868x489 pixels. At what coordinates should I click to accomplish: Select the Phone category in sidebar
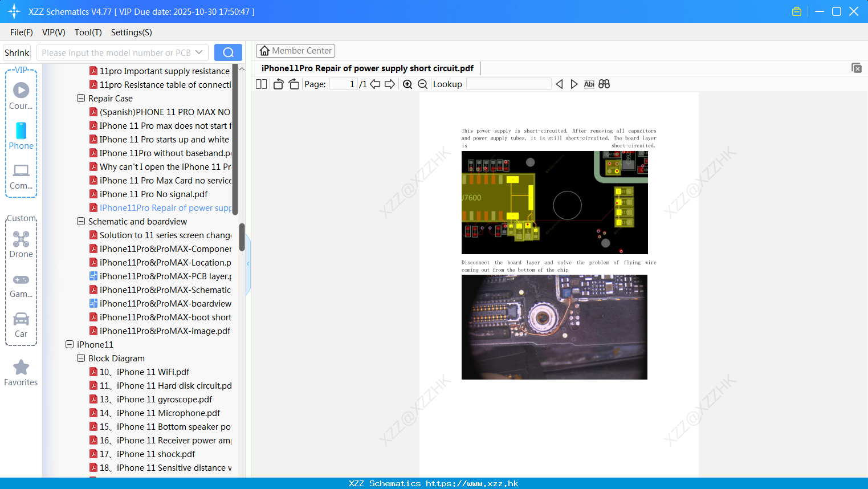[x=21, y=136]
